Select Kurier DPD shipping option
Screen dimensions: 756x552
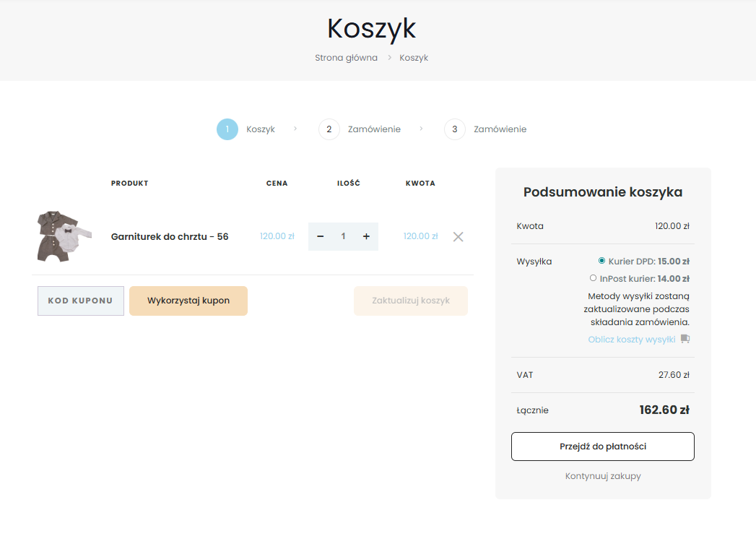click(x=602, y=261)
